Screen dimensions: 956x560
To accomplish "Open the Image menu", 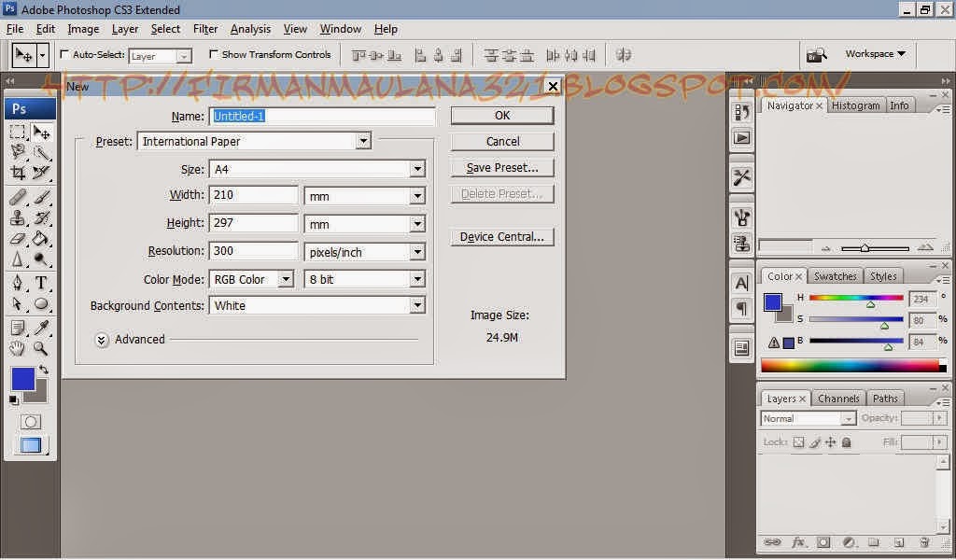I will pyautogui.click(x=83, y=29).
